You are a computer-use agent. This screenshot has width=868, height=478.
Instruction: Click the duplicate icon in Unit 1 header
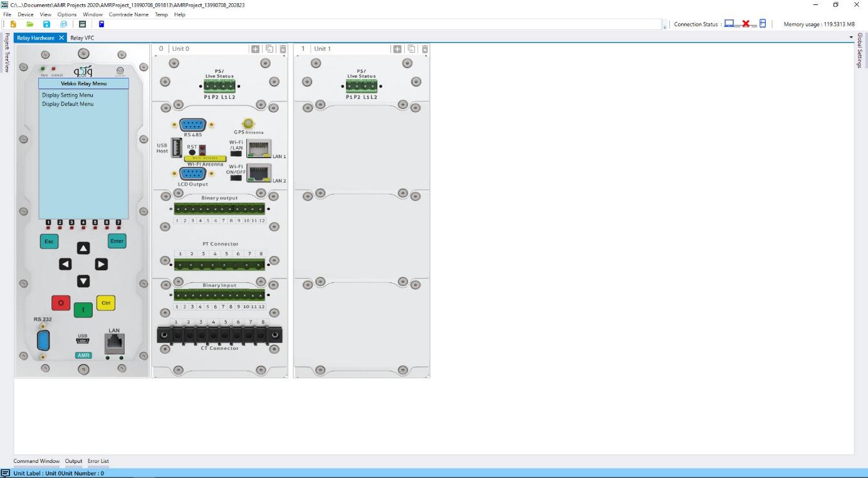click(411, 49)
